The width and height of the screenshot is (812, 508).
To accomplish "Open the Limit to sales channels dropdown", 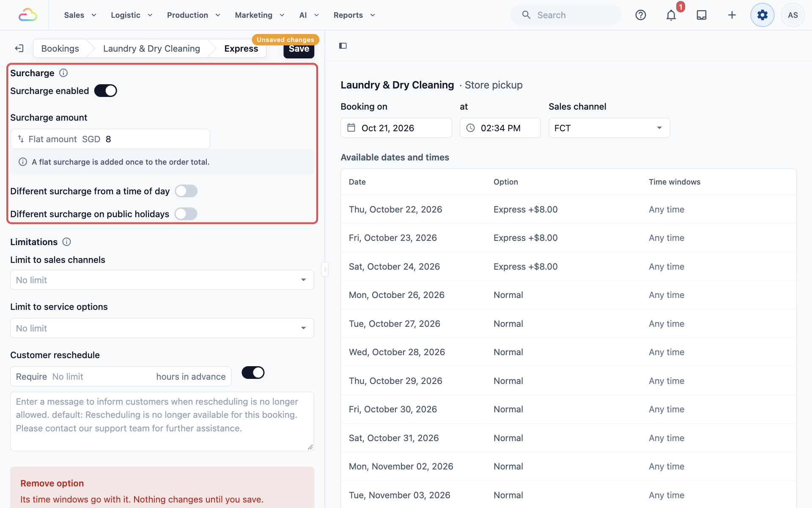I will point(162,280).
